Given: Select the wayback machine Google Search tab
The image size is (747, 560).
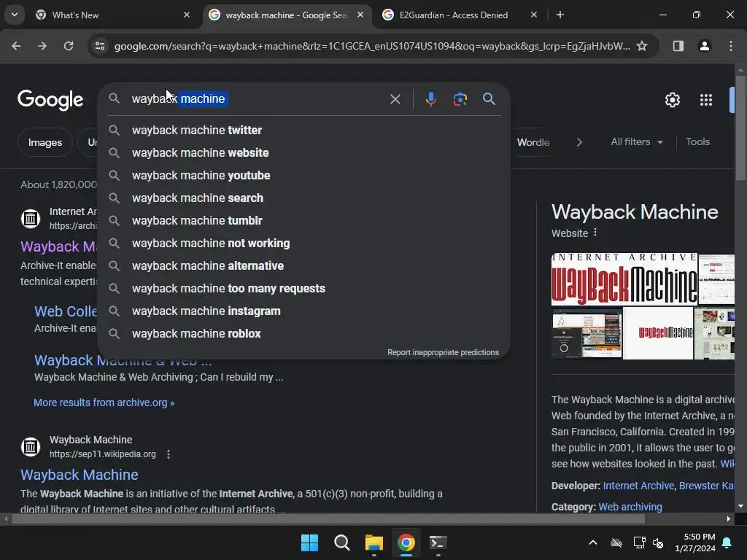Looking at the screenshot, I should pyautogui.click(x=286, y=15).
